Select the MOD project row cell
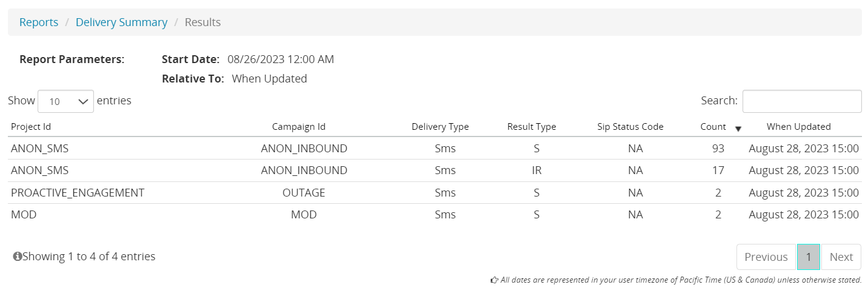The width and height of the screenshot is (868, 293). pos(24,215)
